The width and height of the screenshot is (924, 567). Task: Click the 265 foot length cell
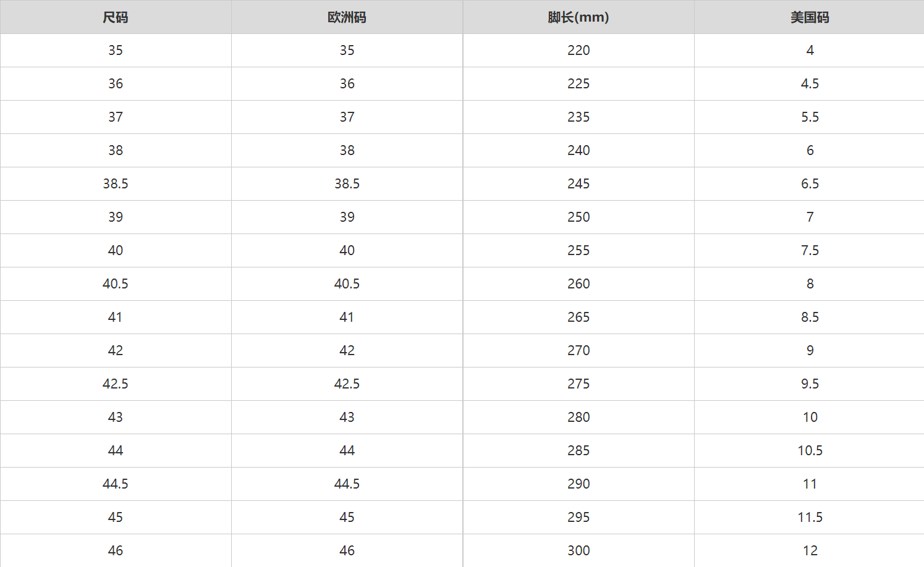(x=579, y=317)
